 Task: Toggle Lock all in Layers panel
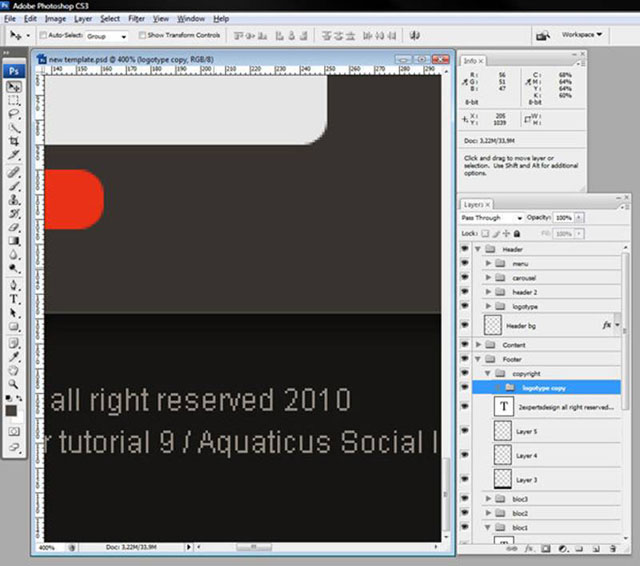(517, 233)
